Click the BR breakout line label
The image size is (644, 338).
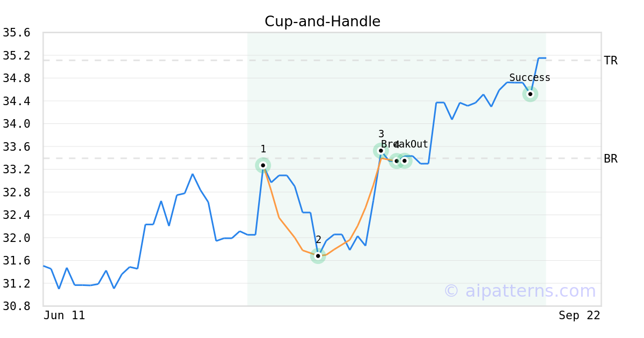pyautogui.click(x=611, y=159)
